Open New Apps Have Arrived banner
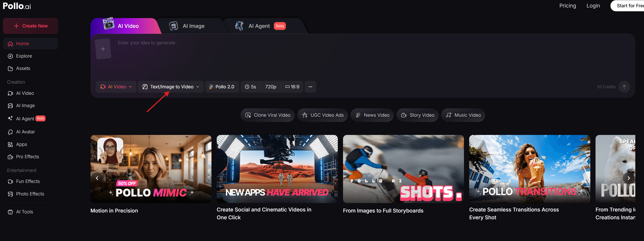The image size is (644, 241). [x=277, y=169]
